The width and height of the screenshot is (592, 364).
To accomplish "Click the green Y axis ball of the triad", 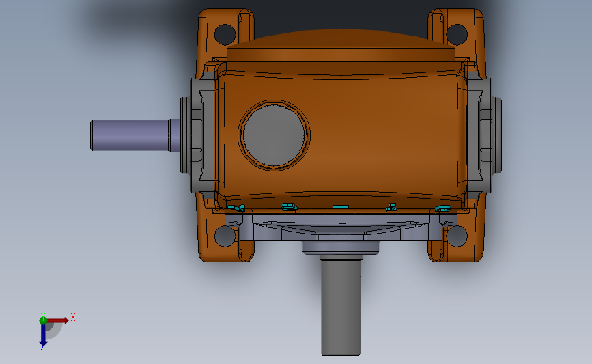I will (43, 320).
